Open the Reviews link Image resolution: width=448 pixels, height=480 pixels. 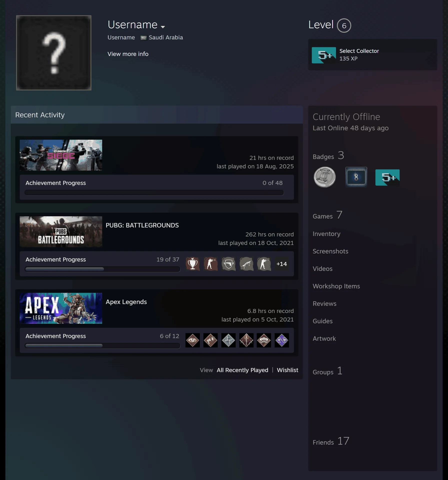[324, 304]
